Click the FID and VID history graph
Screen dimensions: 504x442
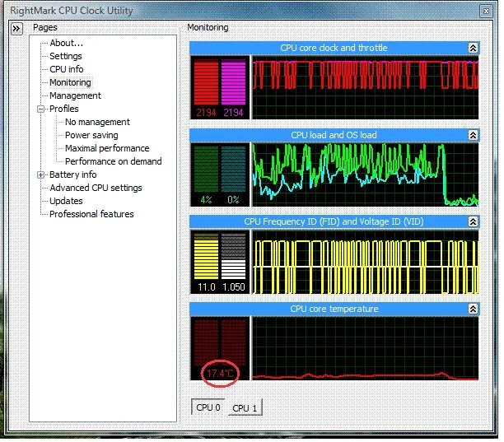[x=366, y=262]
